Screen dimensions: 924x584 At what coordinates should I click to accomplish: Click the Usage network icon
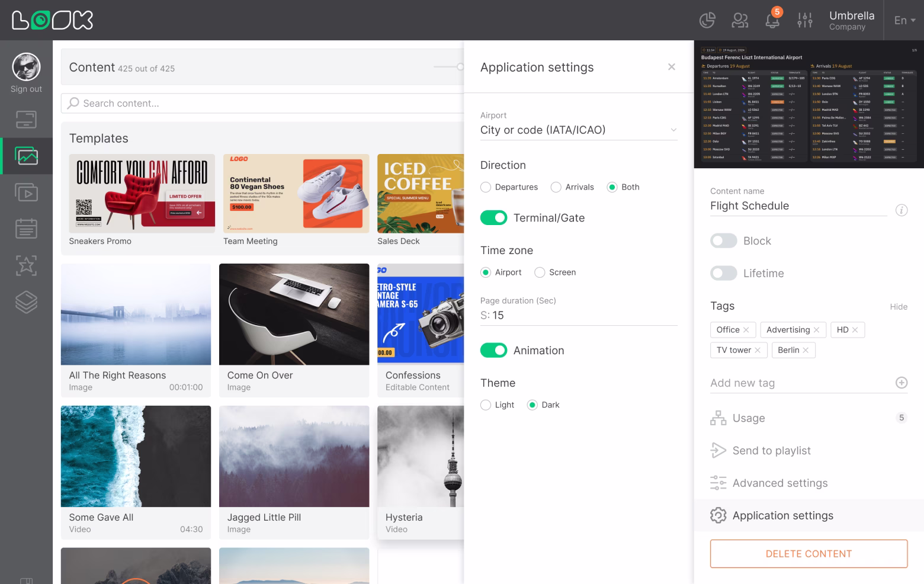click(718, 418)
